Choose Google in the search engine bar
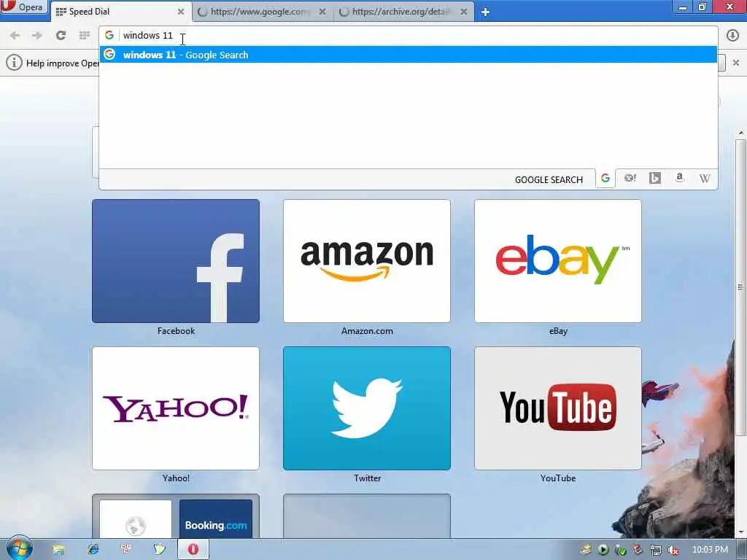This screenshot has height=560, width=747. 605,179
